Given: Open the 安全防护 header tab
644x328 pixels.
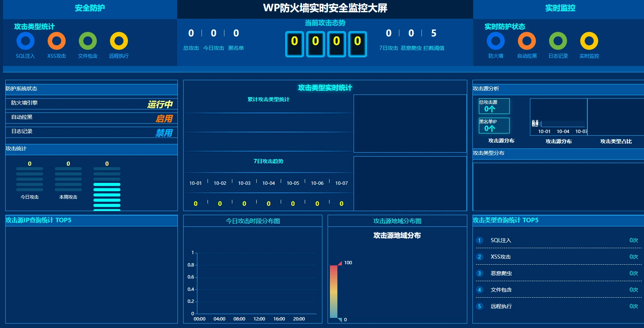Looking at the screenshot, I should 90,8.
